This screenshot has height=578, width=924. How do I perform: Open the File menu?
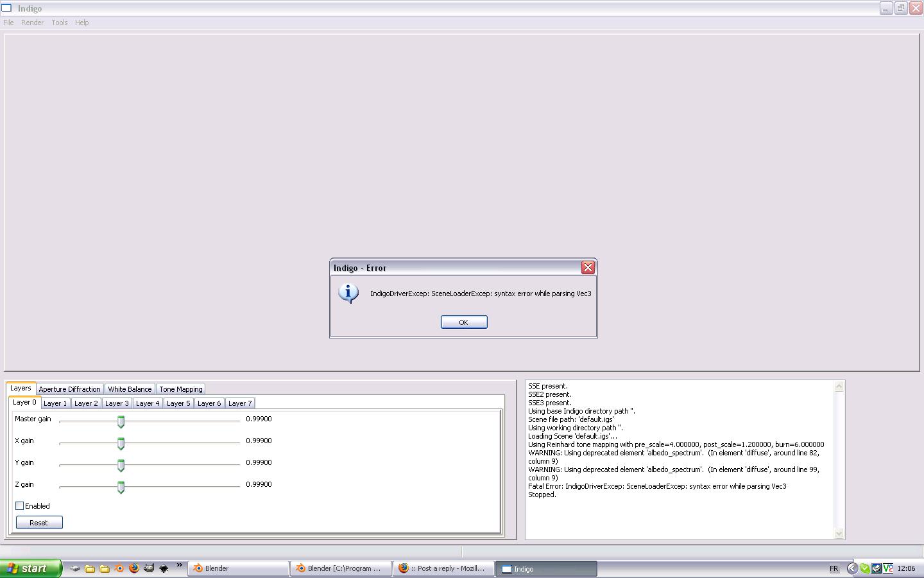(8, 22)
